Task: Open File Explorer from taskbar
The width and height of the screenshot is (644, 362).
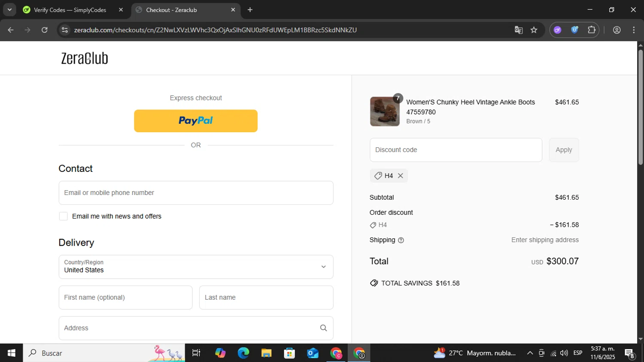Action: (267, 353)
